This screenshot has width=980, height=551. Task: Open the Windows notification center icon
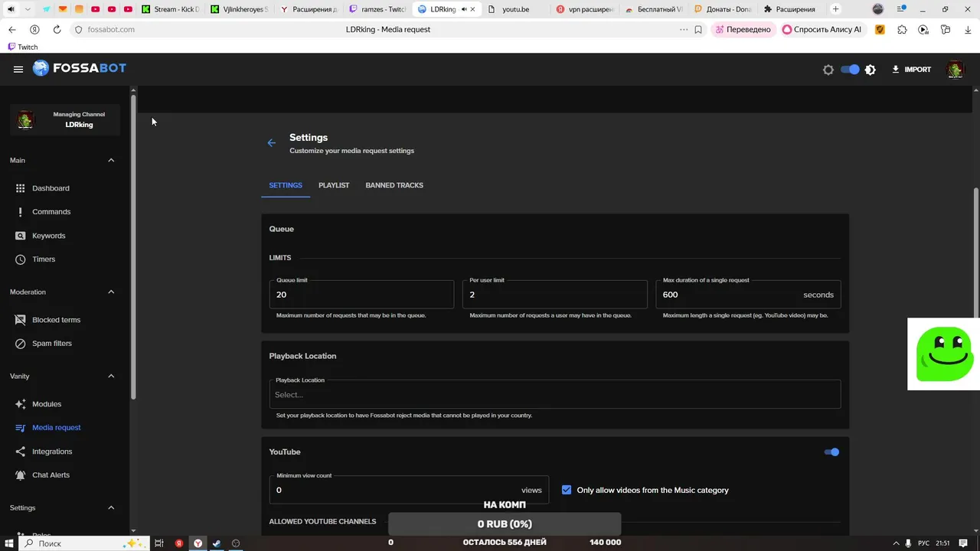pos(963,543)
